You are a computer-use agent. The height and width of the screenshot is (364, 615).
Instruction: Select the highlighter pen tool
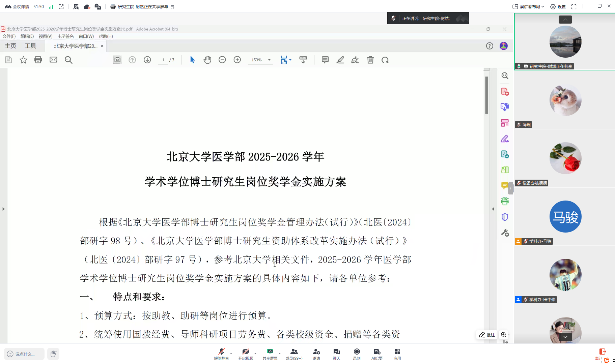click(x=340, y=60)
